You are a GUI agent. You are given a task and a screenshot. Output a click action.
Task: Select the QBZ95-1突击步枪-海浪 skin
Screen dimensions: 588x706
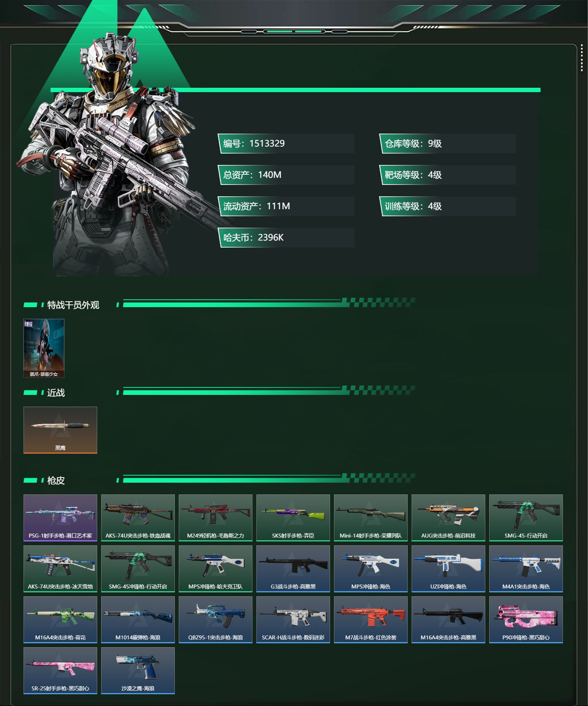click(x=216, y=620)
